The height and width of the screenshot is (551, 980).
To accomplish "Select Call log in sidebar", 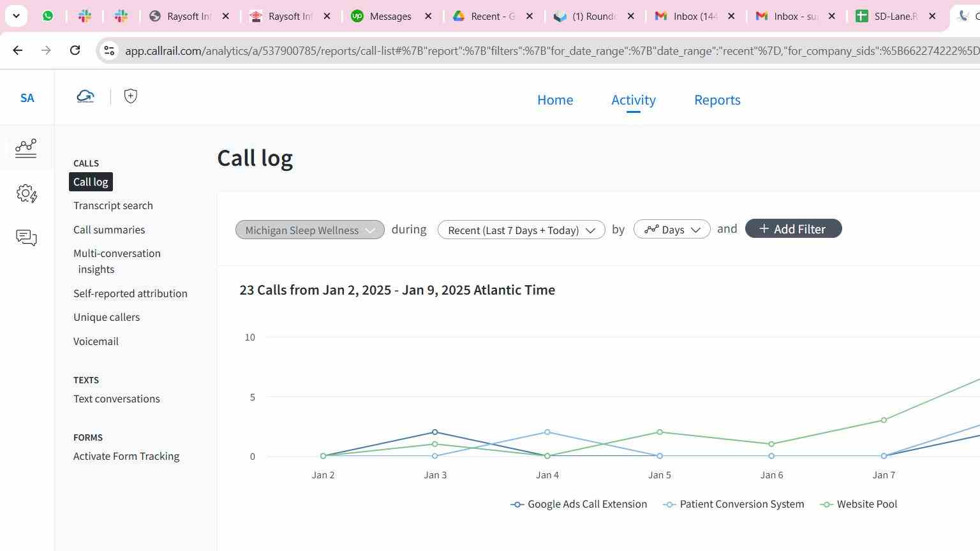I will click(91, 182).
